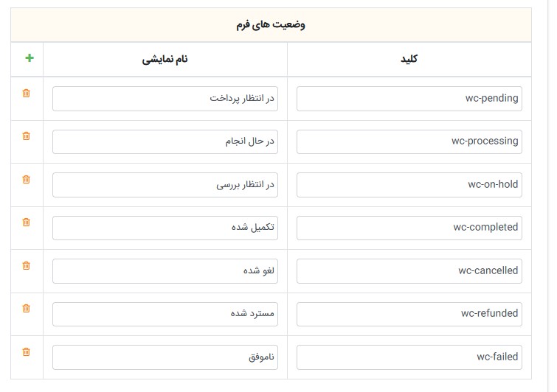The height and width of the screenshot is (392, 557).
Task: Remove the wc-cancelled row via trash icon
Action: [27, 266]
